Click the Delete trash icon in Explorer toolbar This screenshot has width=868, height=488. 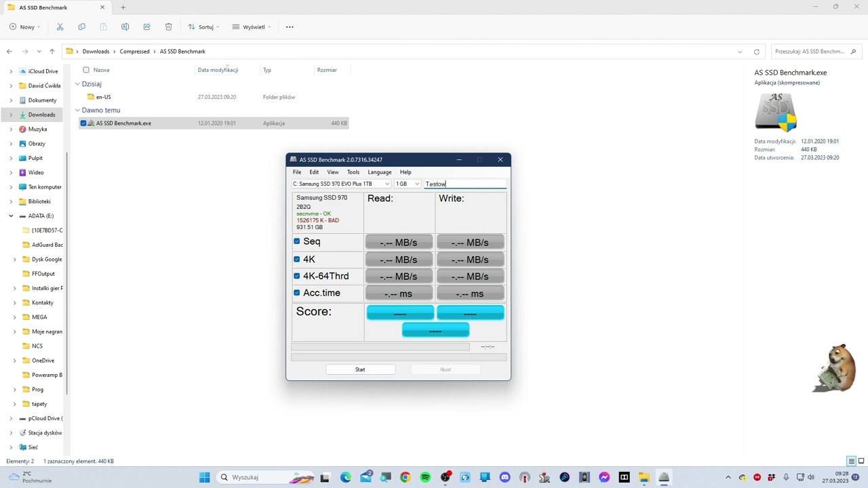tap(168, 26)
